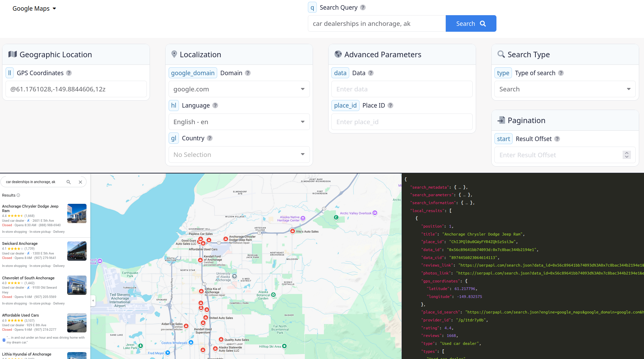Image resolution: width=644 pixels, height=359 pixels.
Task: Click the start parameter badge
Action: point(503,139)
